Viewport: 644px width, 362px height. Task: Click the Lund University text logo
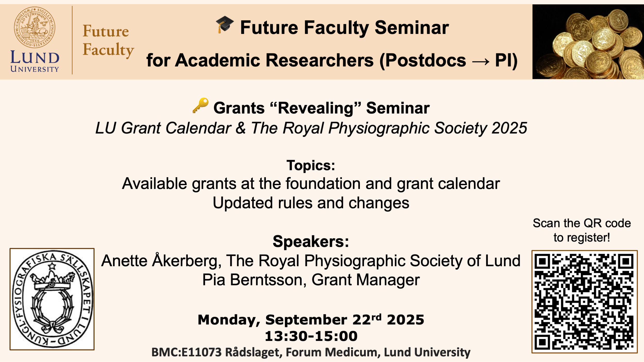[35, 61]
